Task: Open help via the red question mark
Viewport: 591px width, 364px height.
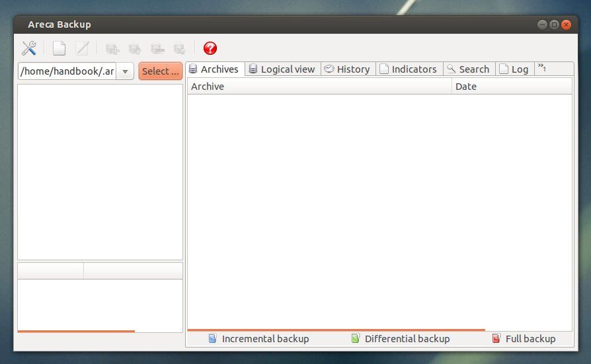Action: pos(210,48)
